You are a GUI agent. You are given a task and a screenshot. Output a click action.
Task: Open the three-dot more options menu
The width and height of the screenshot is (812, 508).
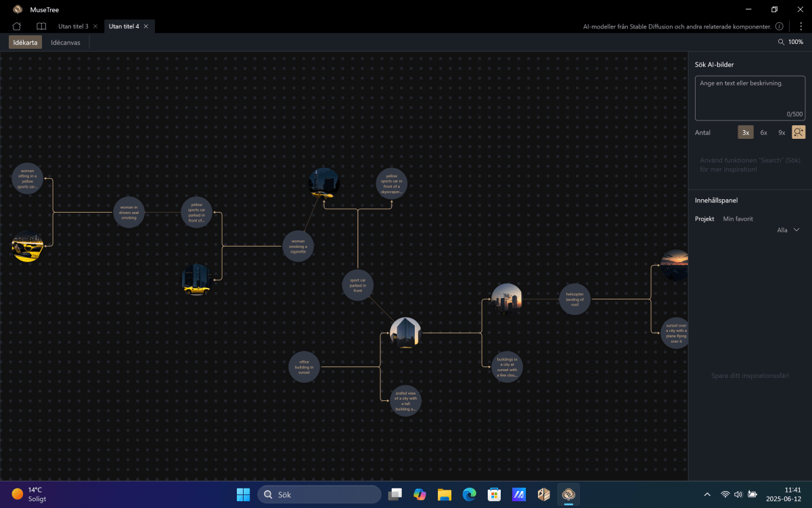(800, 26)
